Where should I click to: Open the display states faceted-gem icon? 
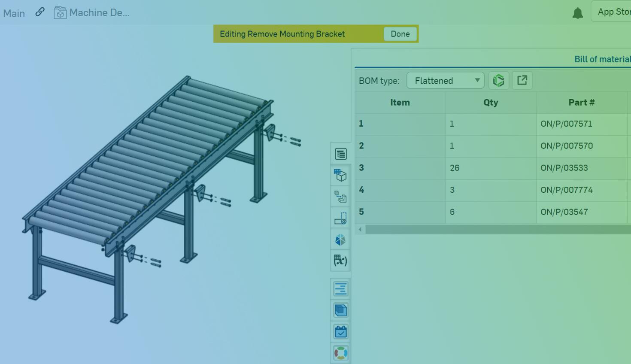pos(340,240)
